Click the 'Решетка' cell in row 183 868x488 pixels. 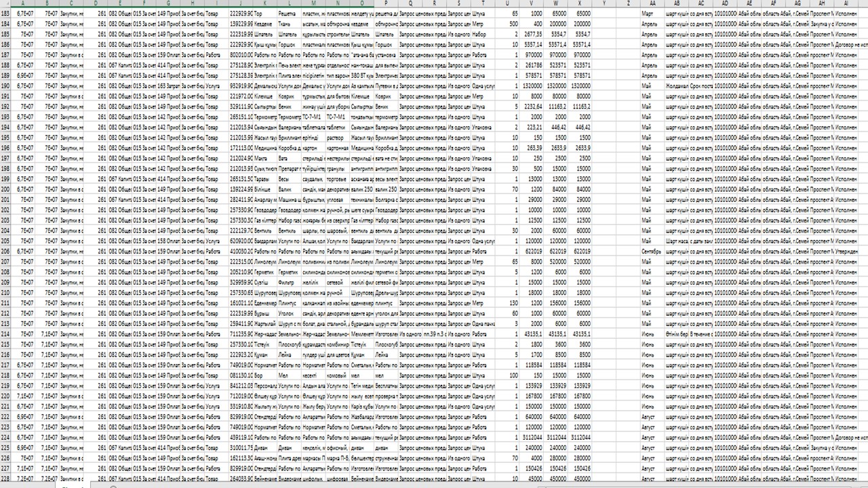(x=290, y=13)
